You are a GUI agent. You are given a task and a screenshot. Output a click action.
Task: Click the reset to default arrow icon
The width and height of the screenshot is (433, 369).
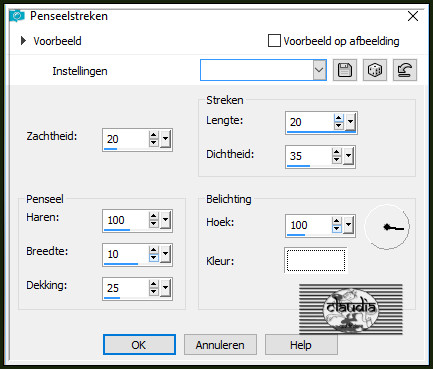405,70
